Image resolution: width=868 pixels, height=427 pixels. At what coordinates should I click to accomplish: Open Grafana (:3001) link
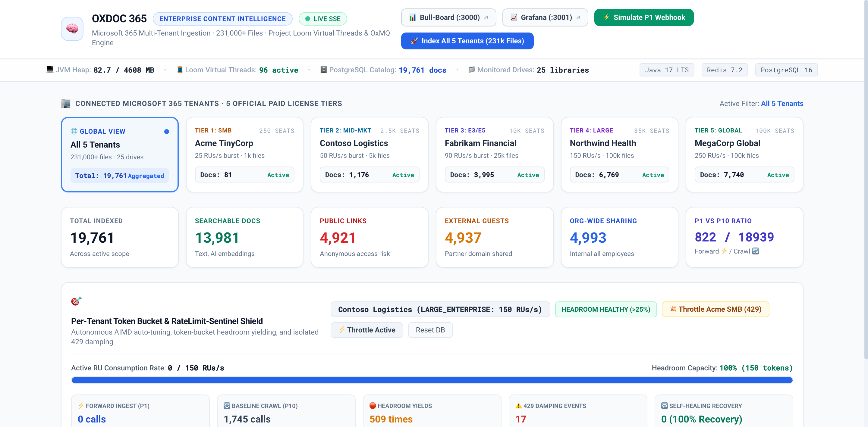pos(545,17)
